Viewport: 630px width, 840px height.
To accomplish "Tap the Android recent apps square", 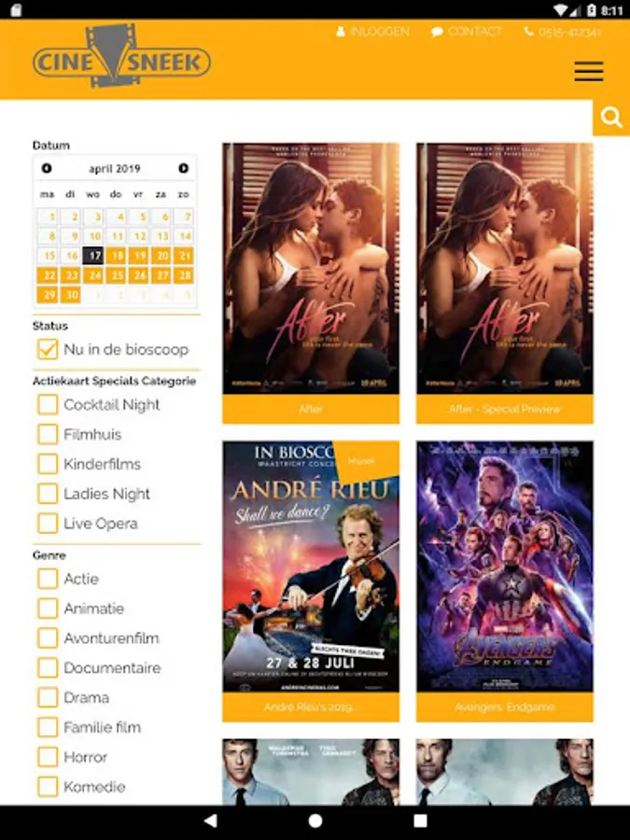I will (421, 820).
